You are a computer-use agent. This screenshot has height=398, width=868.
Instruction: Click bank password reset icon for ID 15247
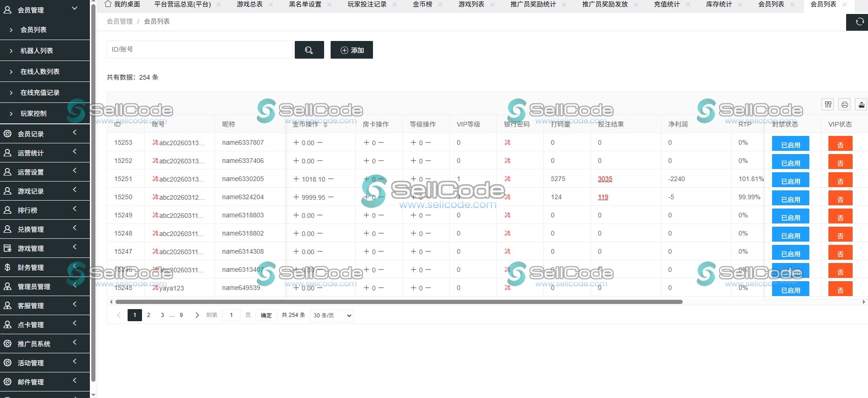tap(508, 251)
